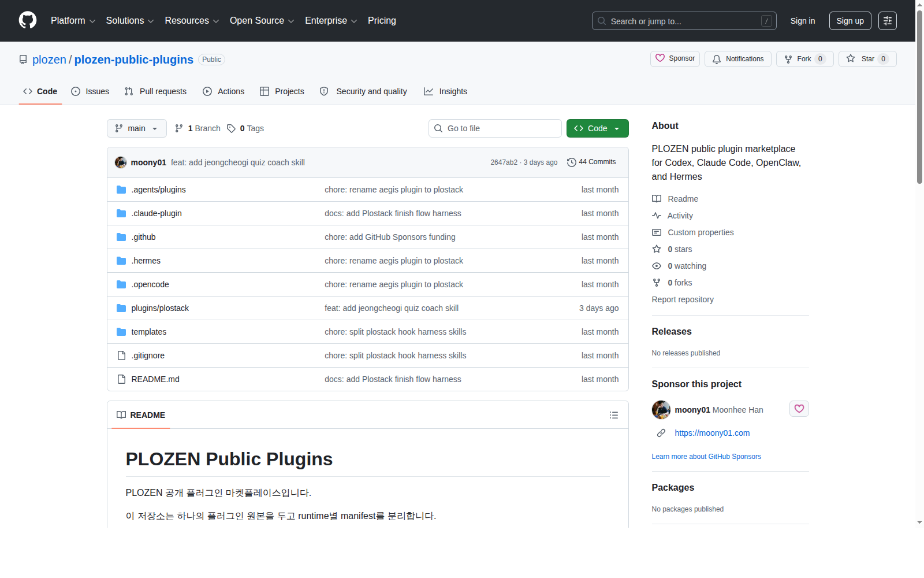Open the 44 Commits link
Viewport: 924px width, 578px height.
pyautogui.click(x=592, y=162)
